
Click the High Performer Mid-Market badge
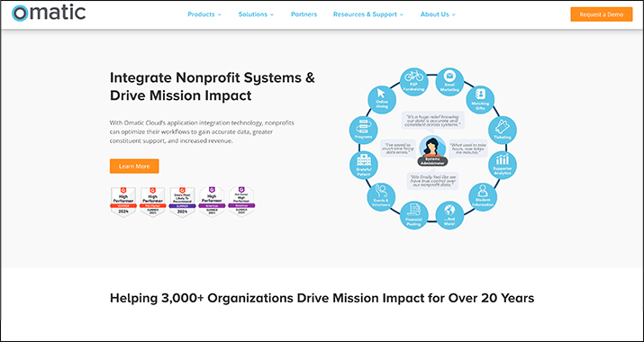[x=153, y=202]
